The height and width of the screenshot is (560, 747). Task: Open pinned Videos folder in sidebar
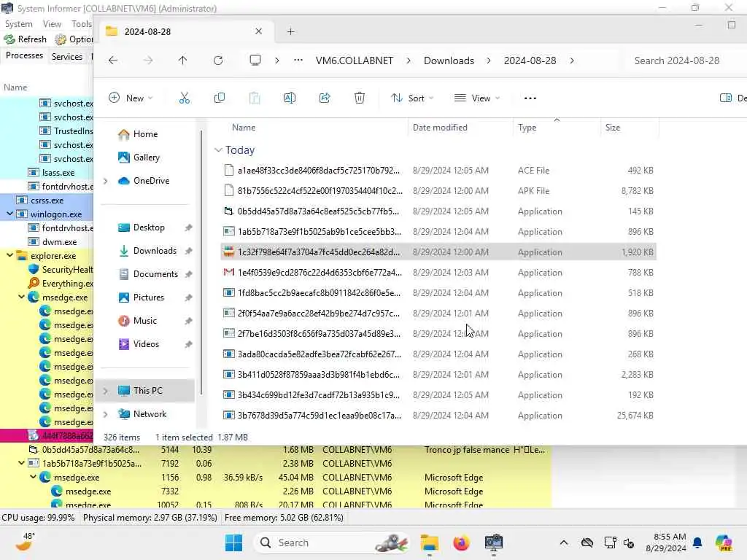(146, 344)
